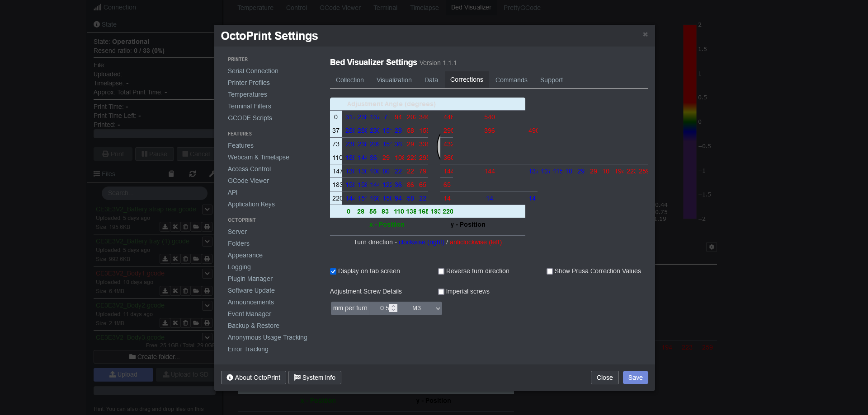Click the mm per turn value field

[384, 308]
